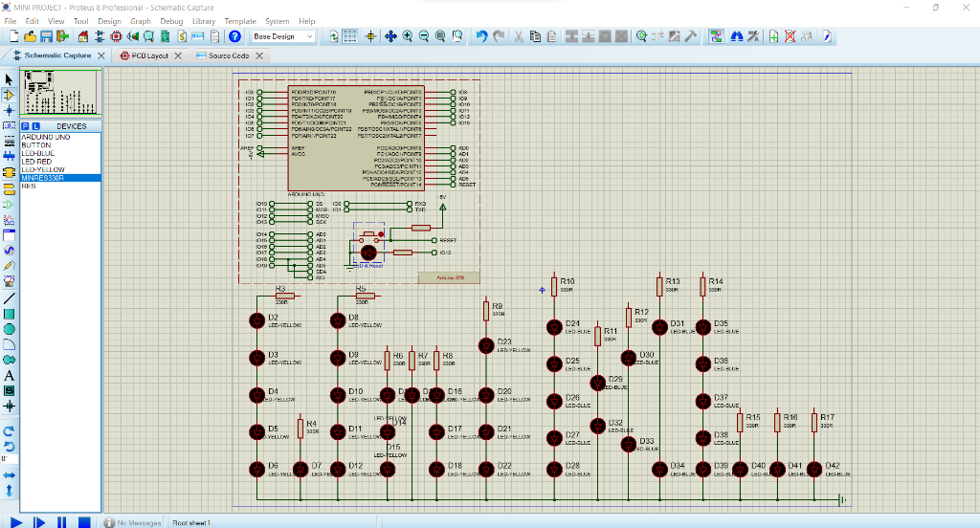Redraw the display with the refresh icon
Viewport: 980px width, 528px height.
click(x=334, y=37)
